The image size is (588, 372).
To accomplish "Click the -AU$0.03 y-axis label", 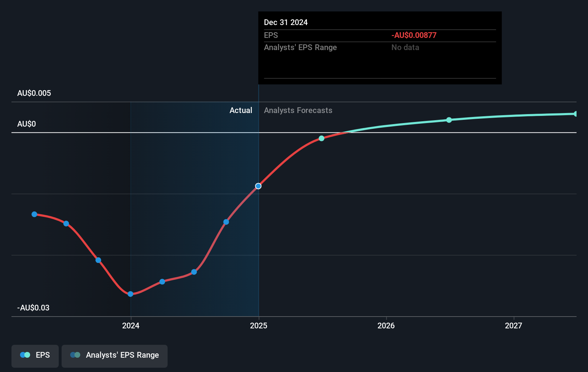I will 33,308.
